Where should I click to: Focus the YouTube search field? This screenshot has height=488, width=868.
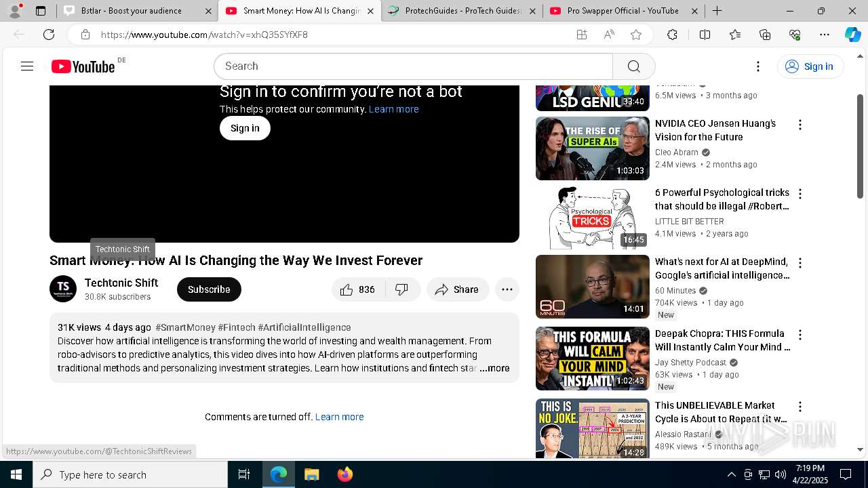coord(414,66)
